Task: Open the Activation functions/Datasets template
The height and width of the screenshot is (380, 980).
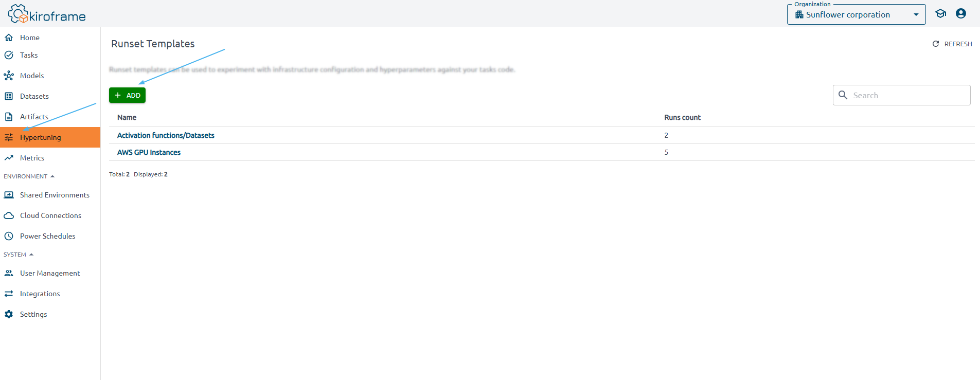Action: pyautogui.click(x=166, y=135)
